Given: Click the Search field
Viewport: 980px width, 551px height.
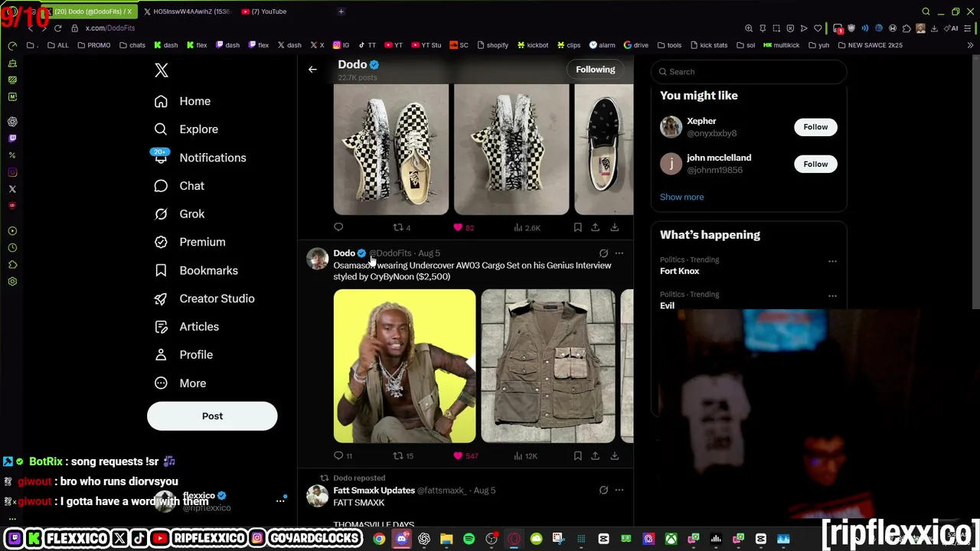Looking at the screenshot, I should point(749,72).
